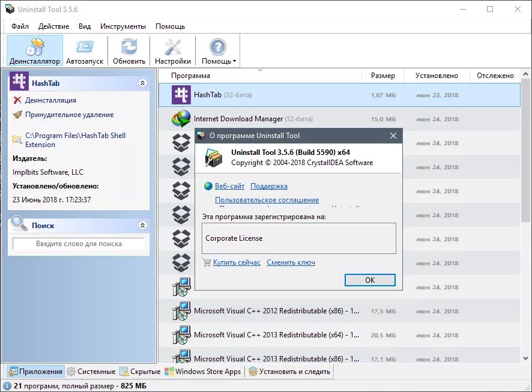
Task: Click 15,0 МБ size of Internet Download Manager
Action: (x=383, y=119)
